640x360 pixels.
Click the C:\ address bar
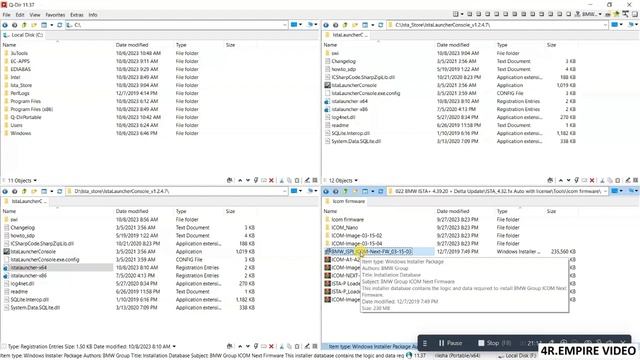point(176,25)
